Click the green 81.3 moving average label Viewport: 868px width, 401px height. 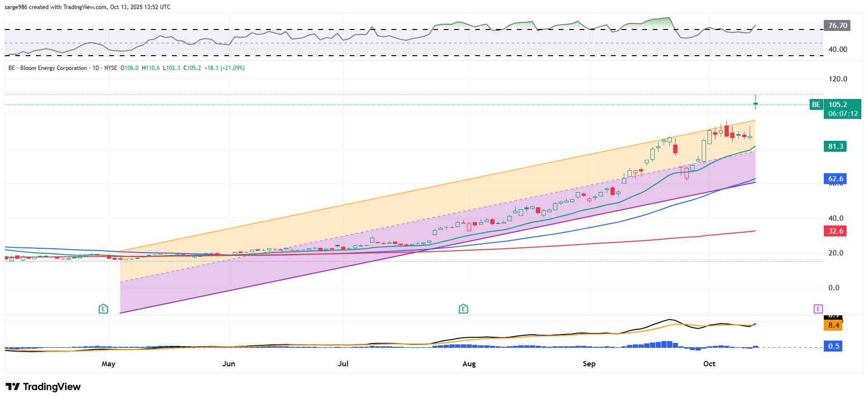tap(835, 147)
